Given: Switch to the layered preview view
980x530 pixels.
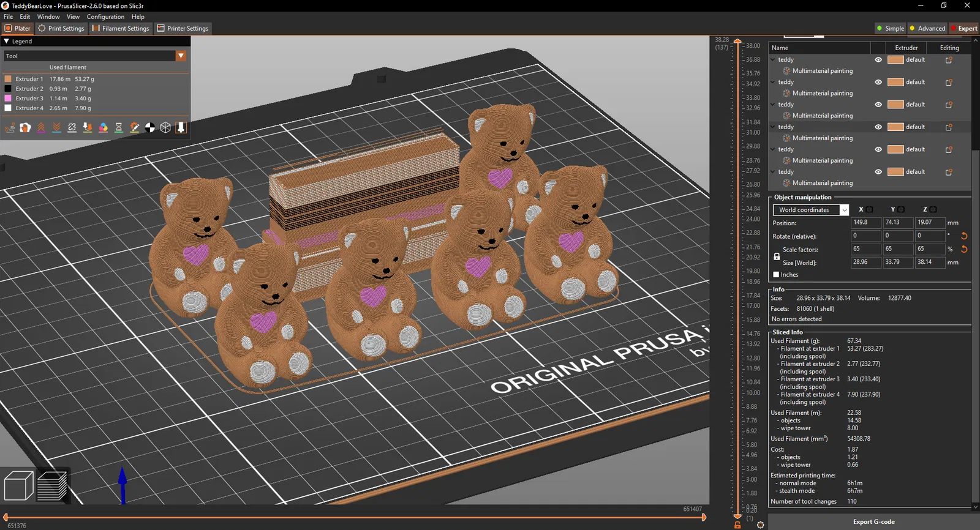Looking at the screenshot, I should pos(52,486).
